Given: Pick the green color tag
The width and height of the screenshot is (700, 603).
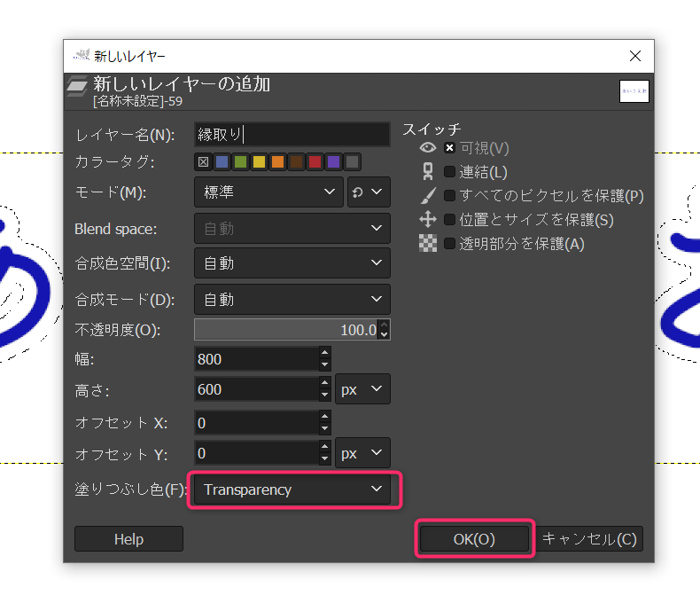Looking at the screenshot, I should click(241, 161).
